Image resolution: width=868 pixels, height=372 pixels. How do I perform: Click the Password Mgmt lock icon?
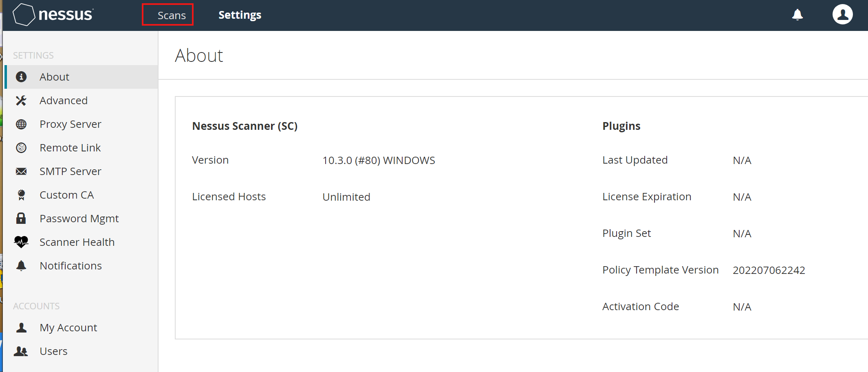coord(21,219)
